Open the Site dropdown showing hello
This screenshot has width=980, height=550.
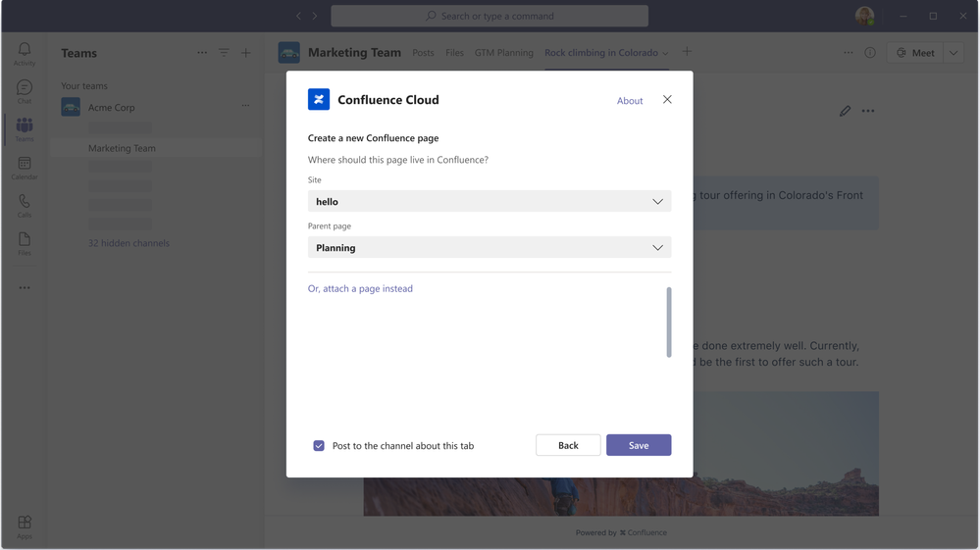click(490, 201)
